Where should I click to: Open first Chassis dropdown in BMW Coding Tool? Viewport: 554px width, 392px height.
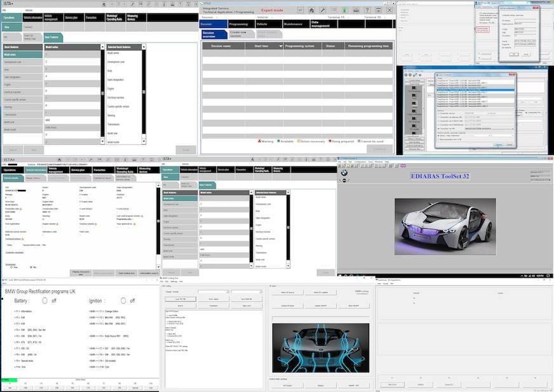(213, 292)
